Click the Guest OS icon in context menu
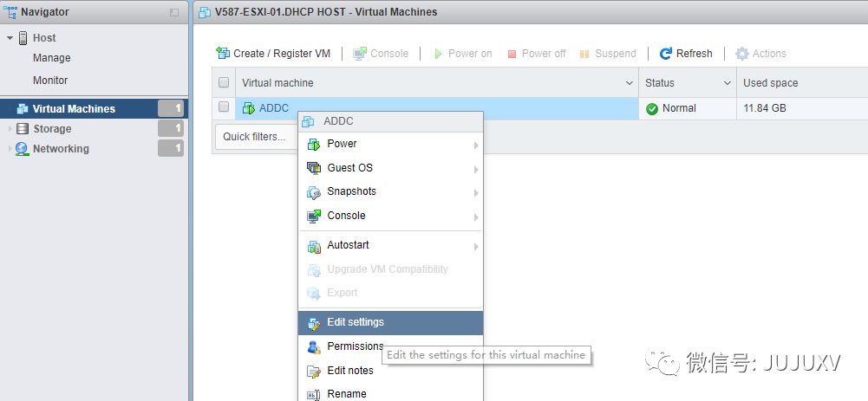The height and width of the screenshot is (401, 868). (314, 168)
